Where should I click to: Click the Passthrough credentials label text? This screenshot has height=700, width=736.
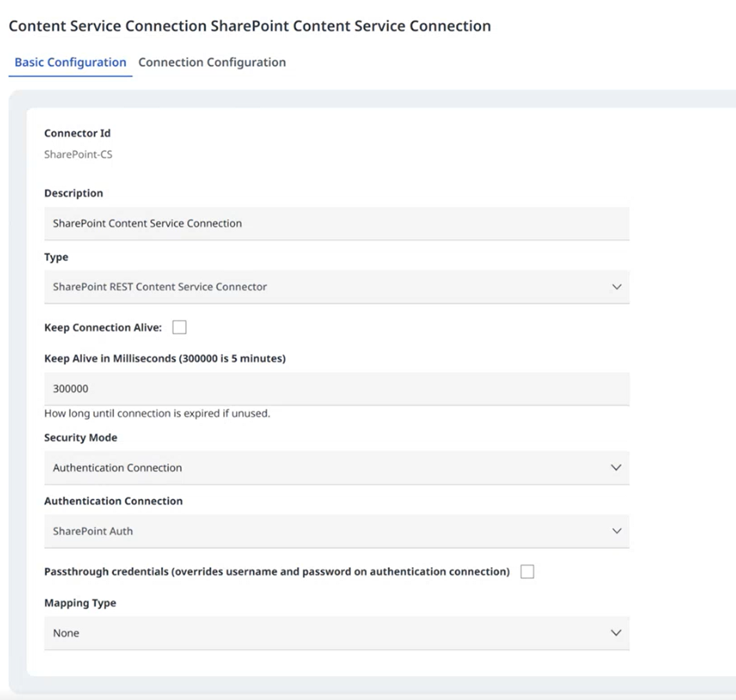(x=277, y=572)
